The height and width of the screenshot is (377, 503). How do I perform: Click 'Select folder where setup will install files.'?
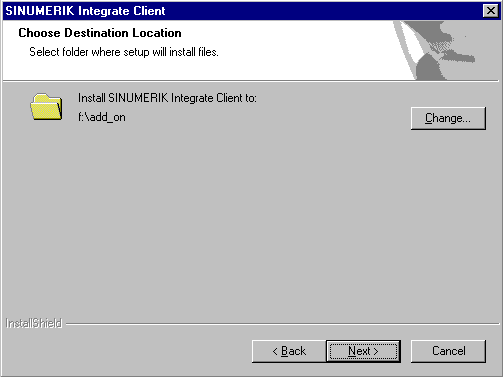[124, 52]
